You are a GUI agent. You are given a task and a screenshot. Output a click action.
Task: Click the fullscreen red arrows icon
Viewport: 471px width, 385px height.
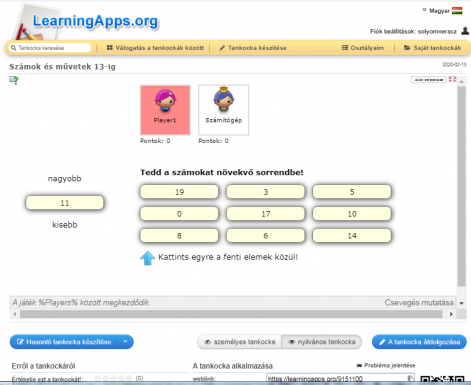pos(452,79)
